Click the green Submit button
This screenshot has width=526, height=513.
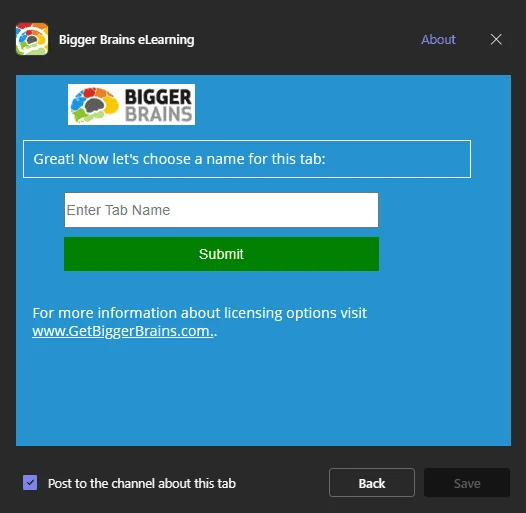click(221, 254)
